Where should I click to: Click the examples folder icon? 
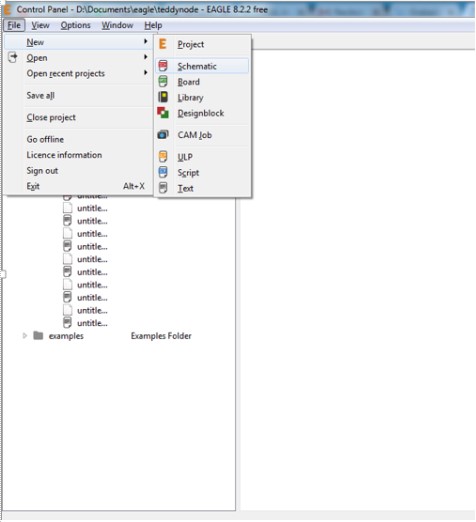pyautogui.click(x=38, y=335)
